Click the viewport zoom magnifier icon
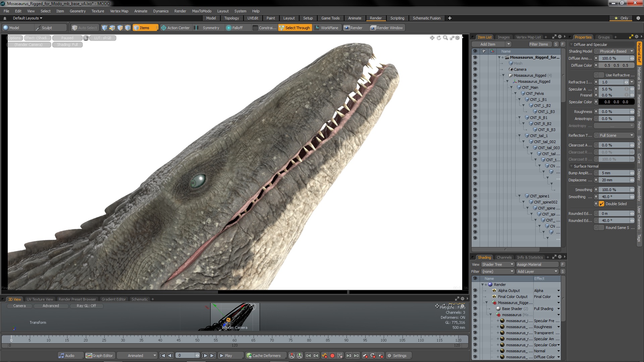Viewport: 644px width, 362px height. [445, 38]
